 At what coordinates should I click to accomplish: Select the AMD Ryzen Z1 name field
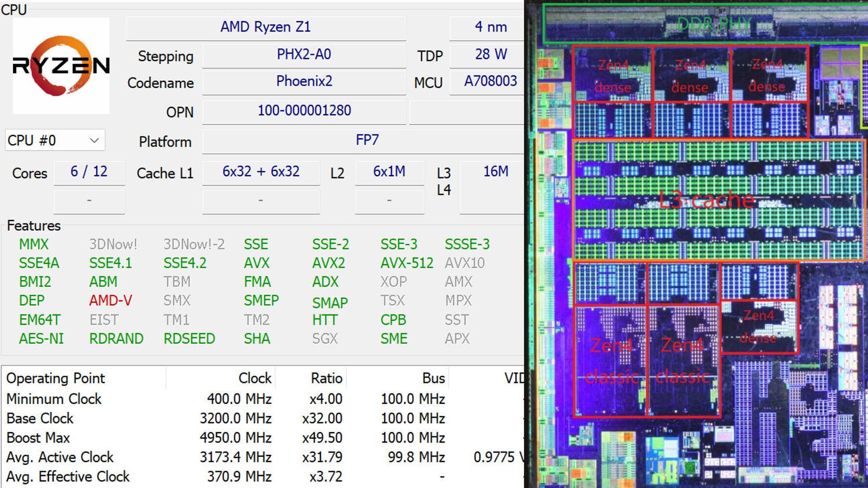(266, 27)
